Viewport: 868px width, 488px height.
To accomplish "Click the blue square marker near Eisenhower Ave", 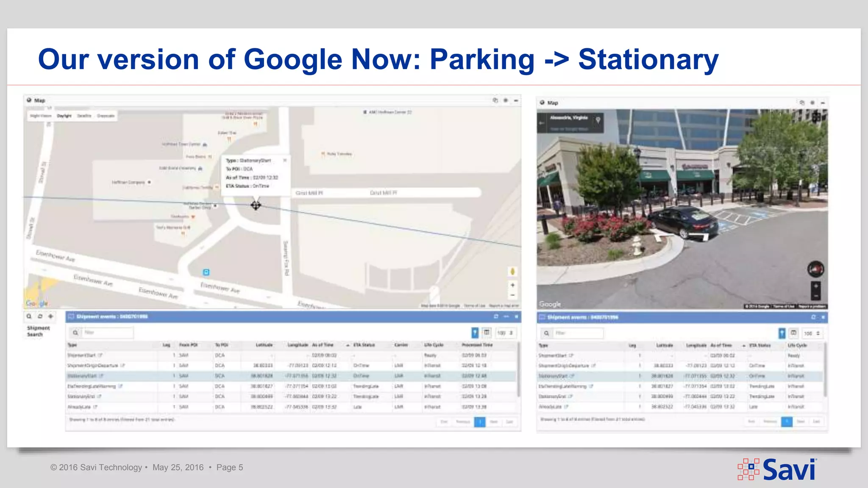I will pos(206,272).
